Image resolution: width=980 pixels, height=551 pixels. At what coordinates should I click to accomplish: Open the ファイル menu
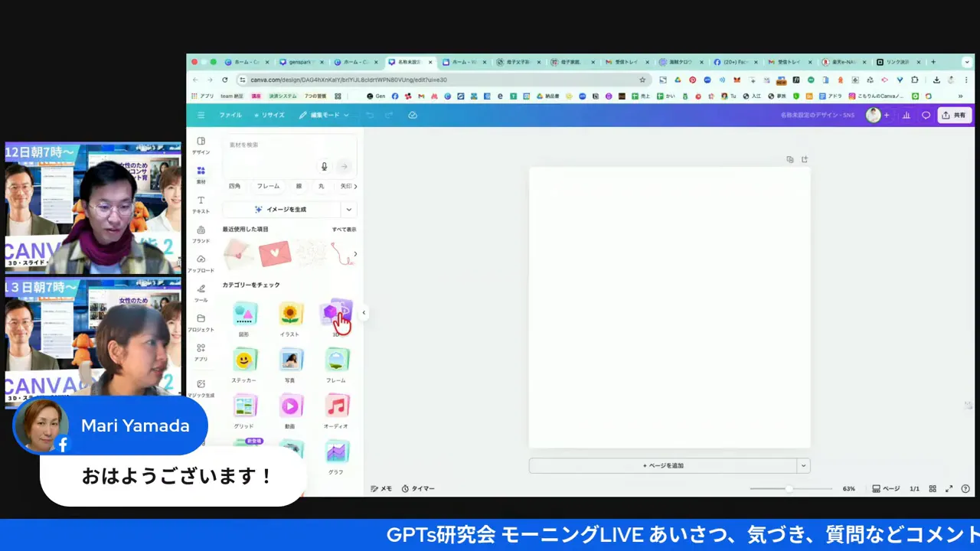230,115
